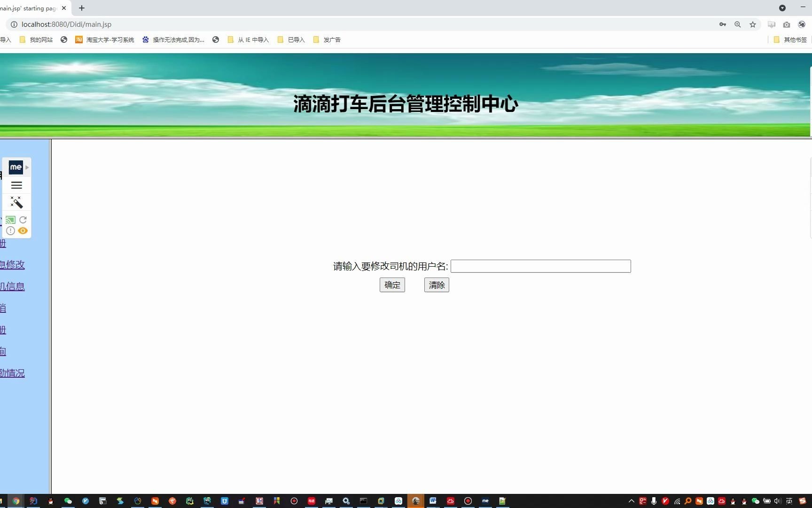Open a new browser tab
Image resolution: width=812 pixels, height=508 pixels.
click(x=82, y=8)
